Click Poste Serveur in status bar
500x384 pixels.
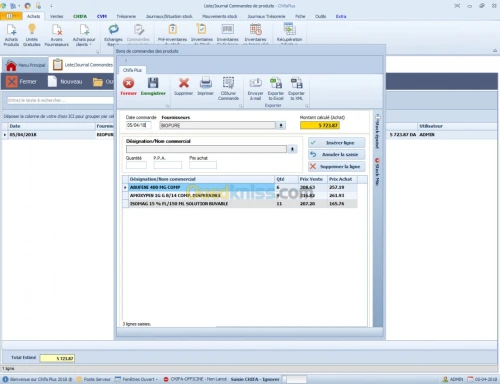[x=94, y=379]
